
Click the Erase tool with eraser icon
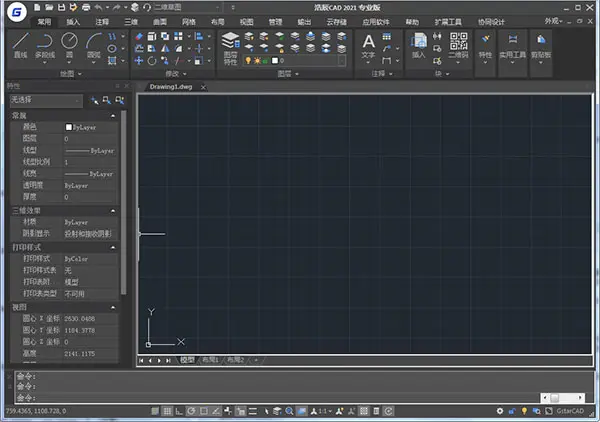click(139, 36)
